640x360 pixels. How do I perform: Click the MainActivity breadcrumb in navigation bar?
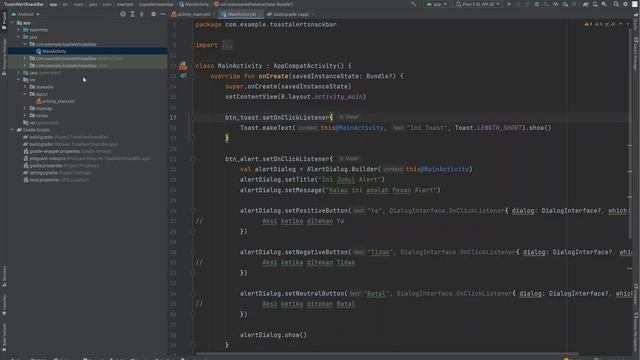click(194, 4)
